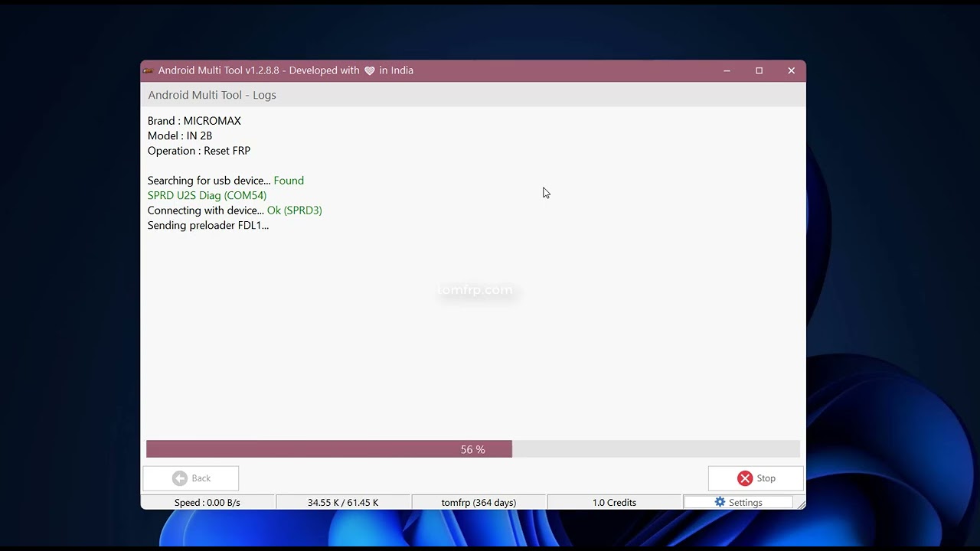The height and width of the screenshot is (551, 980).
Task: Click the blue gear icon beside Settings
Action: pyautogui.click(x=720, y=502)
